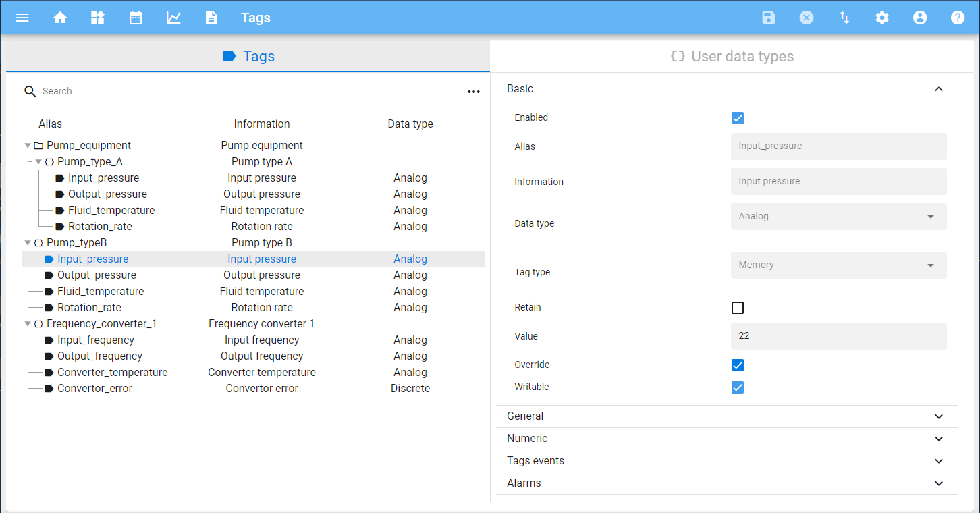Collapse the Pump_equipment folder

pyautogui.click(x=28, y=146)
